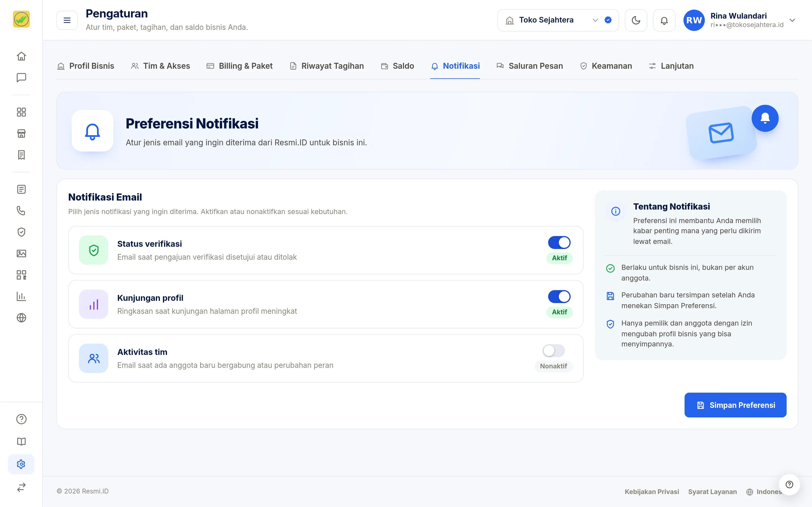Enable Aktivitas tim notification toggle
This screenshot has height=507, width=812.
pyautogui.click(x=554, y=351)
